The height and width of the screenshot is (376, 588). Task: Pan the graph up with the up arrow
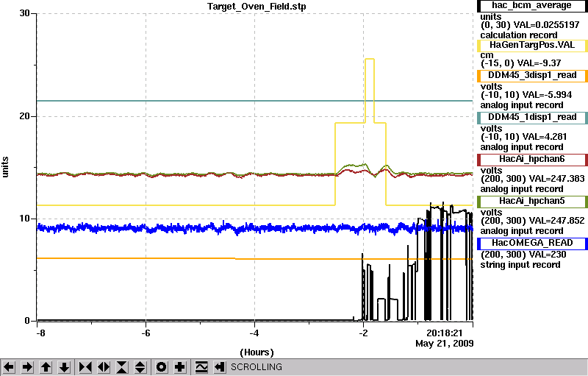tap(46, 367)
